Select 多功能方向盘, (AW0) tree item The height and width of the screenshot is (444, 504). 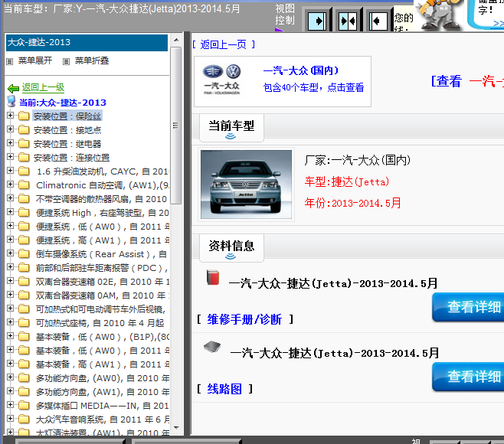tap(103, 378)
